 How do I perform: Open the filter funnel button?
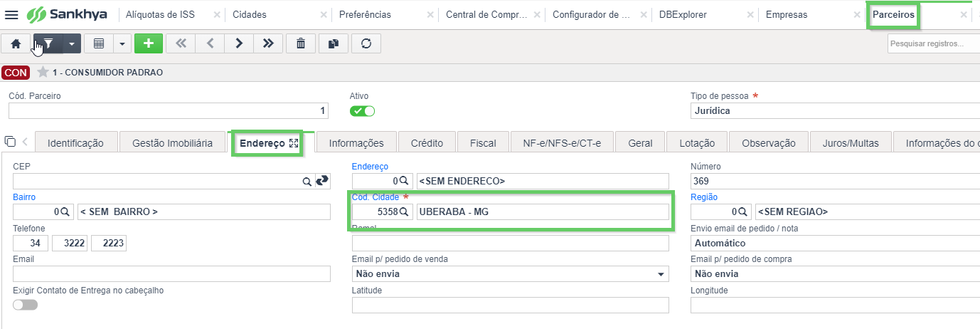48,43
